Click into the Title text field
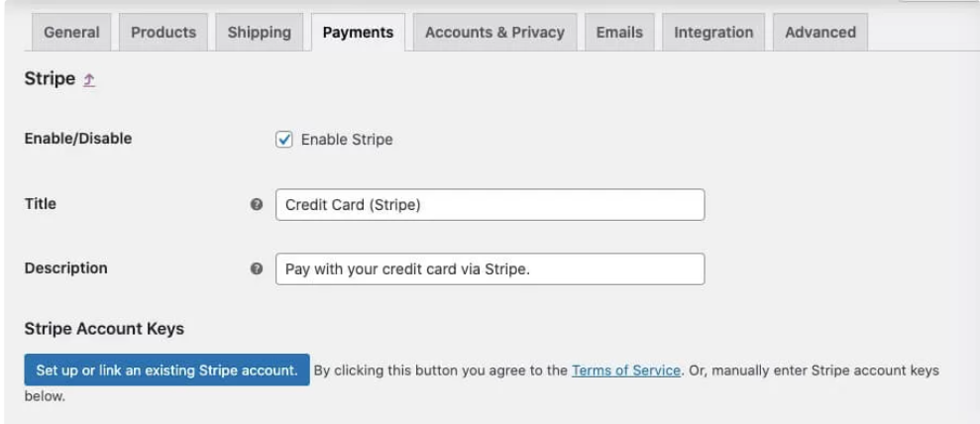980x424 pixels. (490, 205)
